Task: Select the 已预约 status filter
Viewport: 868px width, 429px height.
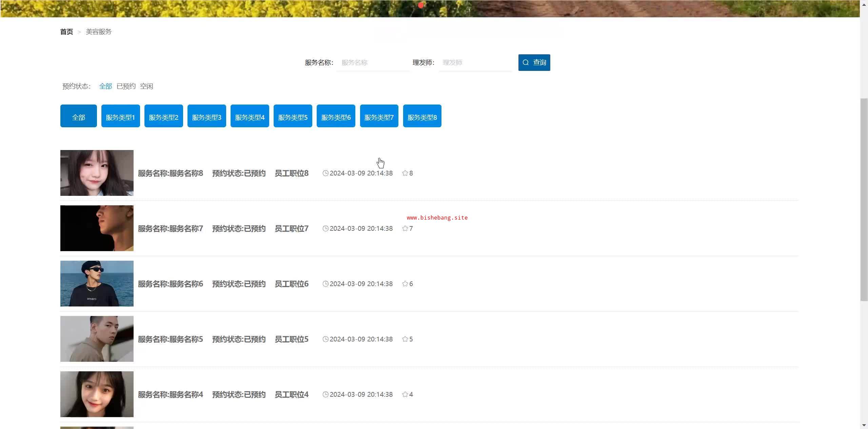Action: [126, 86]
